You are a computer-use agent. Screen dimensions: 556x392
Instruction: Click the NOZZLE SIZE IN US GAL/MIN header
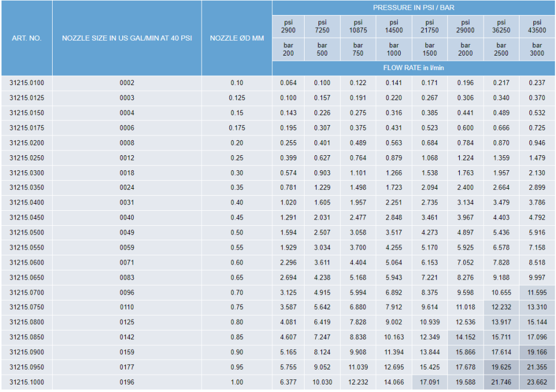(127, 38)
